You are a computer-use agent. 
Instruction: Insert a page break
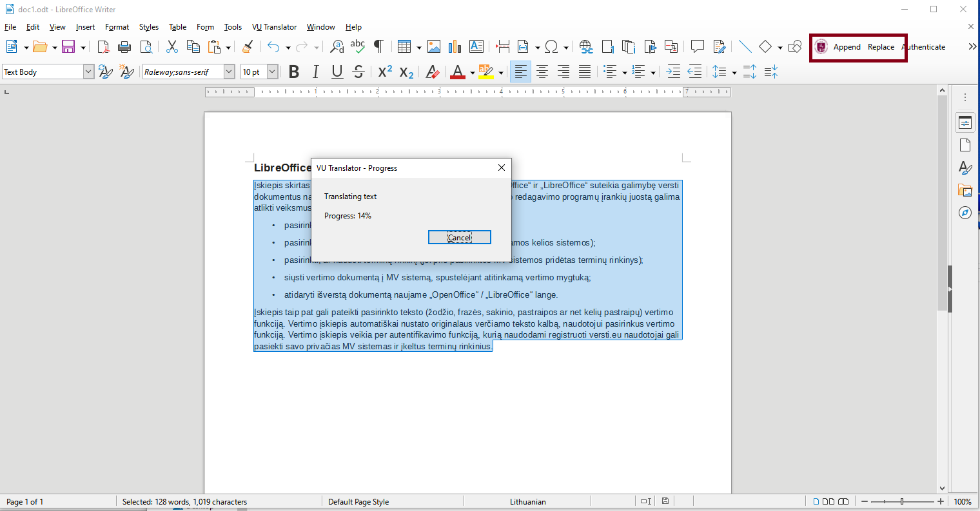[x=502, y=47]
